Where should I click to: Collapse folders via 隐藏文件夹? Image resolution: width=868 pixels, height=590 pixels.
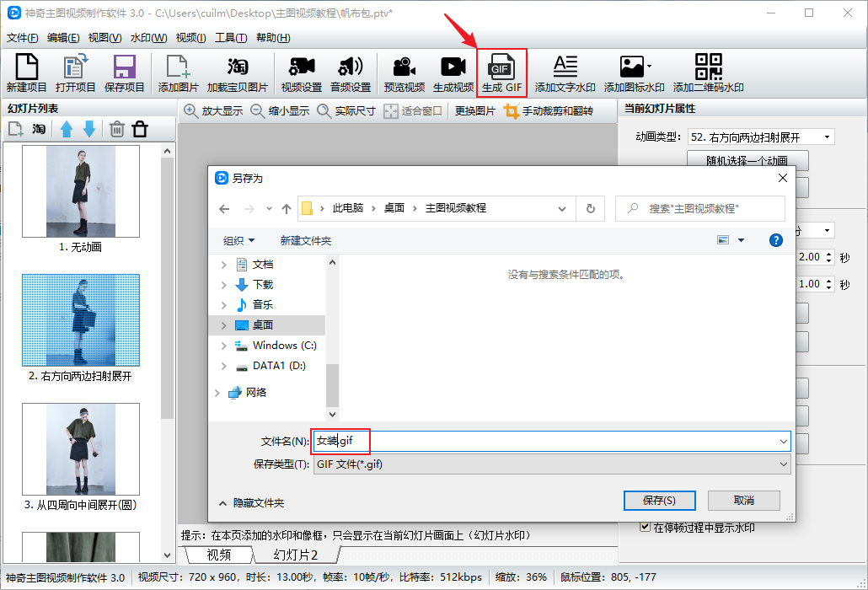click(x=252, y=502)
